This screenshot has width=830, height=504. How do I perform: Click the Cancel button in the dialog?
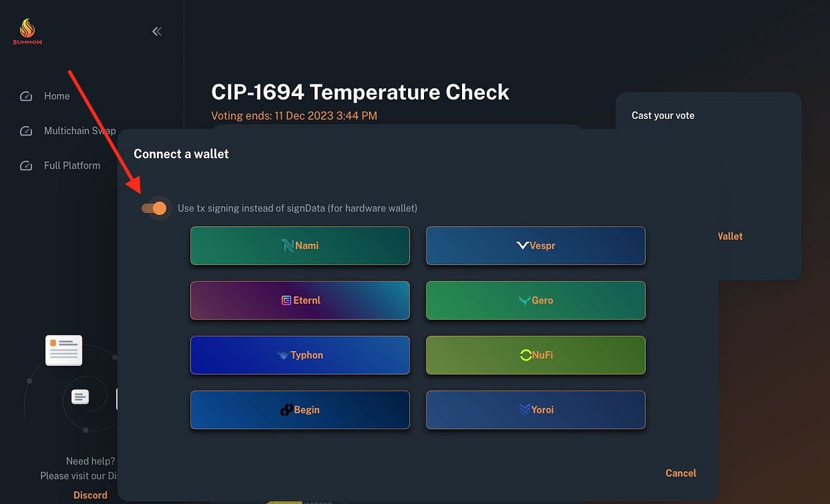[x=680, y=473]
